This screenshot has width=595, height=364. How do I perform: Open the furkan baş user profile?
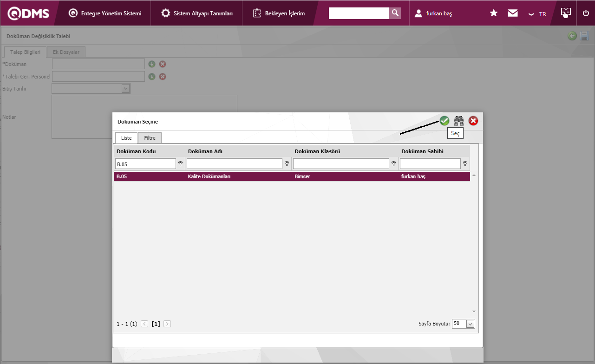pos(433,13)
